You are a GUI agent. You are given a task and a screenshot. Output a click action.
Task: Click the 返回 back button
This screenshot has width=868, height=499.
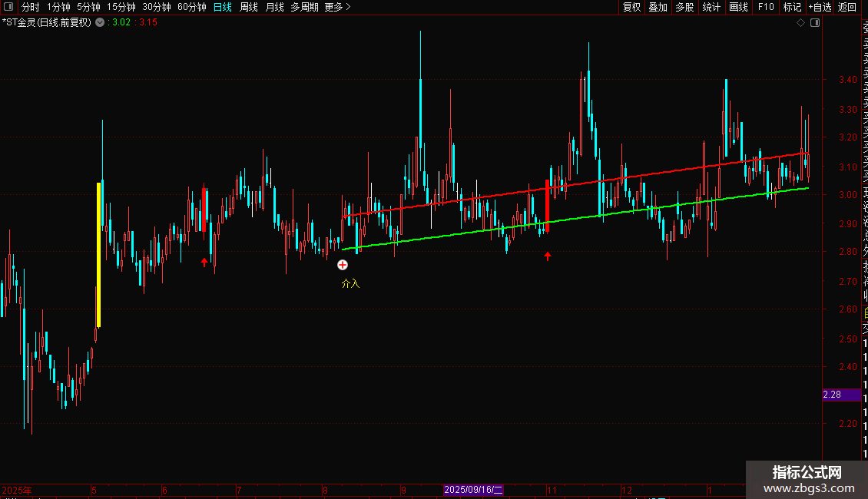pyautogui.click(x=847, y=7)
